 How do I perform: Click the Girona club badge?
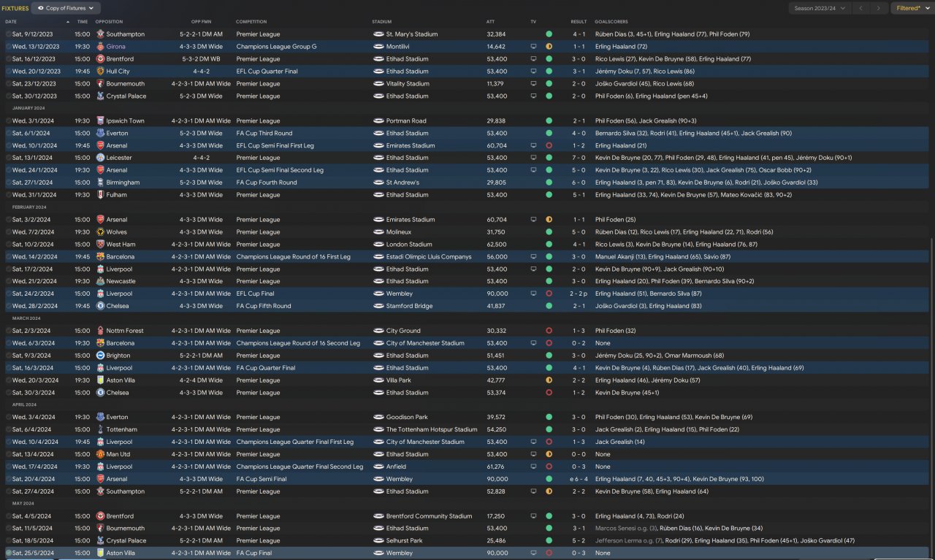pyautogui.click(x=100, y=47)
